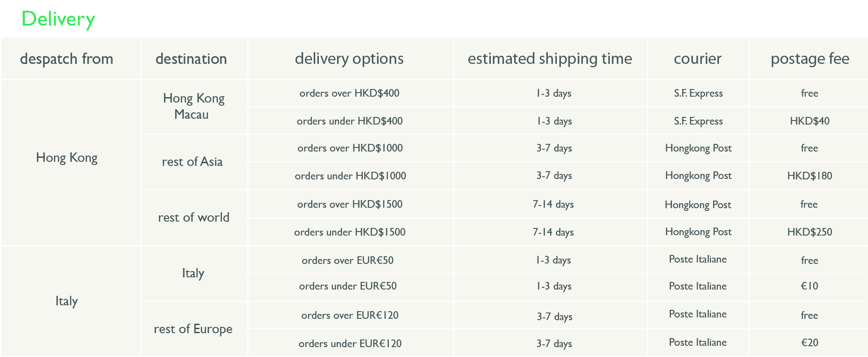Select the HKD$250 postage fee cell
This screenshot has width=868, height=357.
tap(810, 232)
